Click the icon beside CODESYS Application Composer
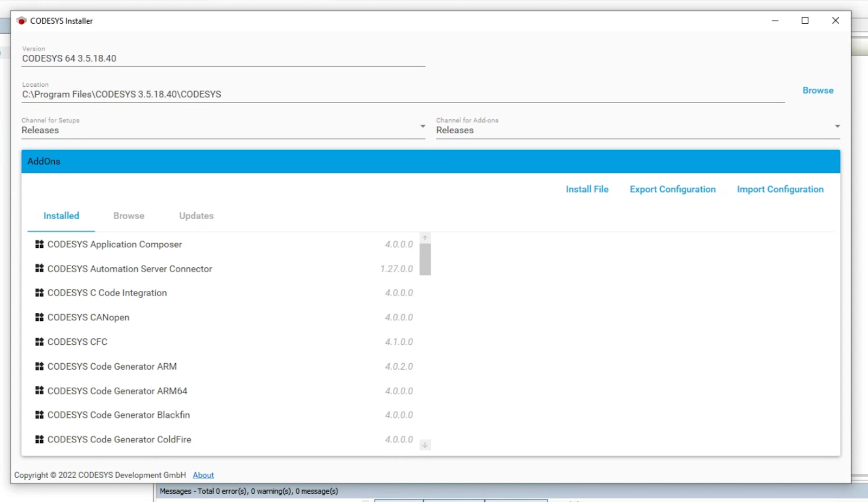The height and width of the screenshot is (502, 868). (x=39, y=244)
